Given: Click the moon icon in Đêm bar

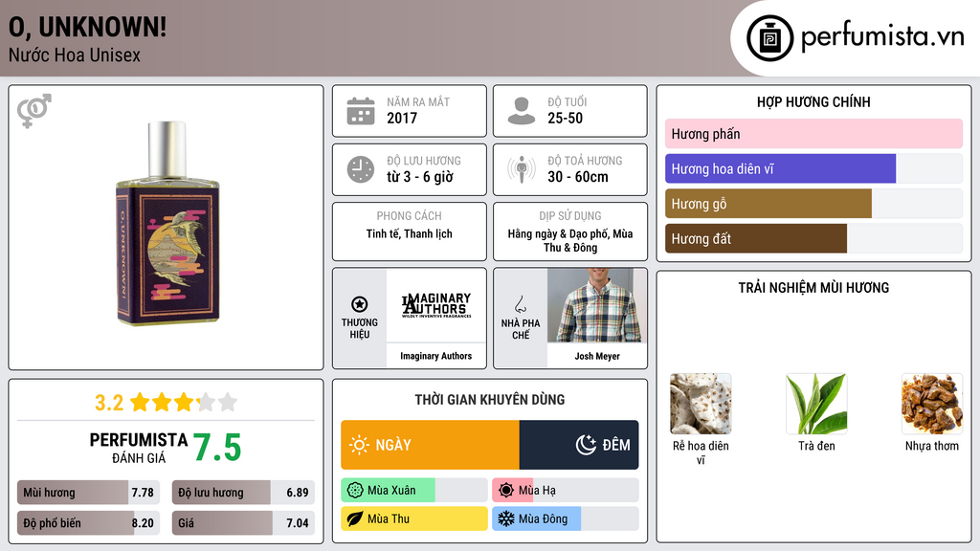Looking at the screenshot, I should [586, 445].
